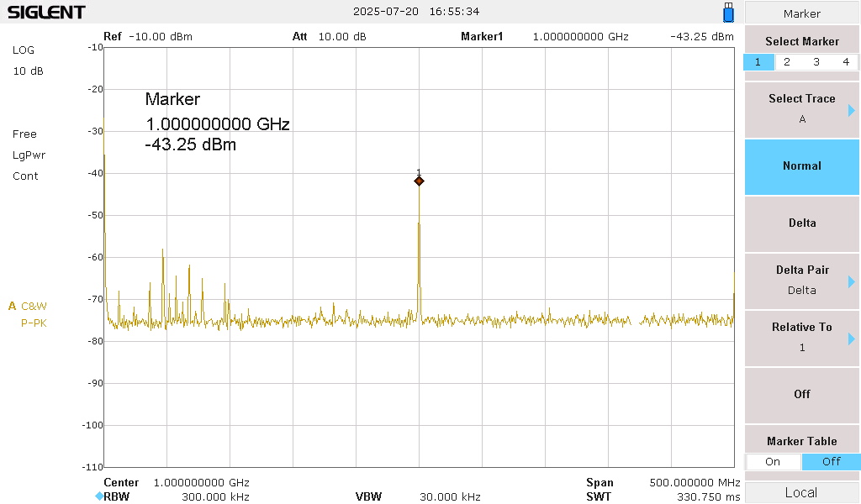Click the RBW value 300.000 kHz
The image size is (861, 504).
pos(215,497)
